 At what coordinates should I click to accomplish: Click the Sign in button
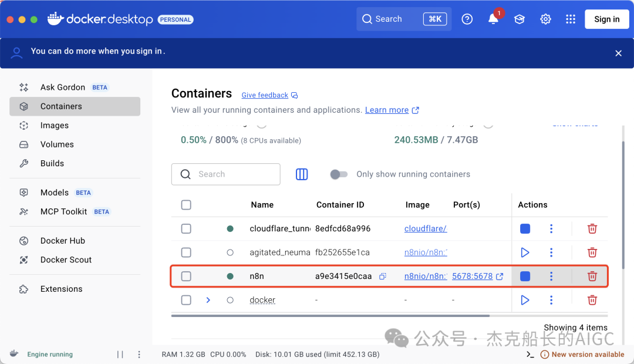606,19
